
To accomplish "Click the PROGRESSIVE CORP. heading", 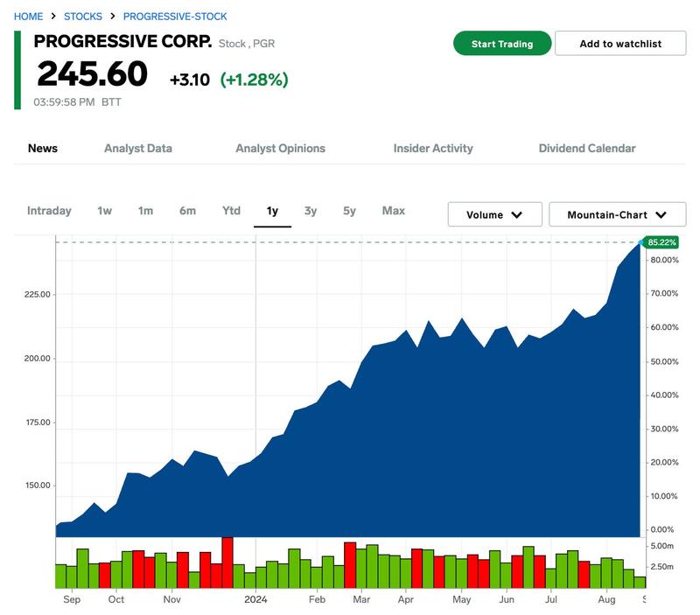I will (x=122, y=41).
